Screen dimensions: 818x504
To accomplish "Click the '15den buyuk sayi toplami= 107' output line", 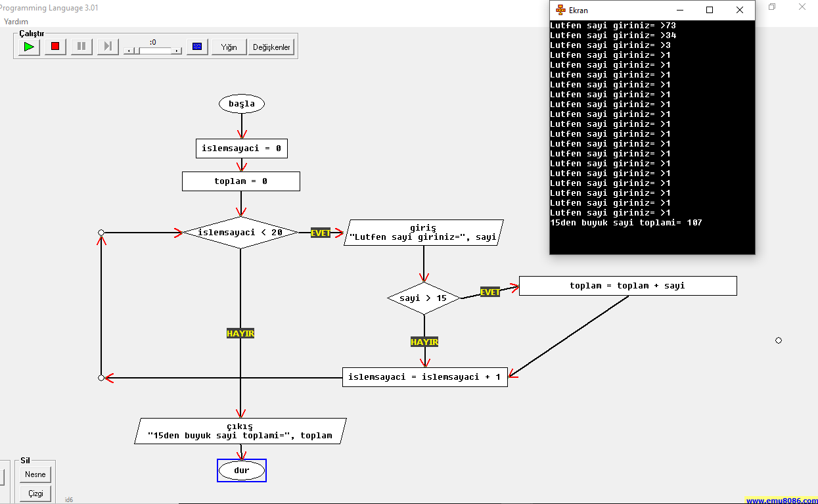I will (626, 223).
